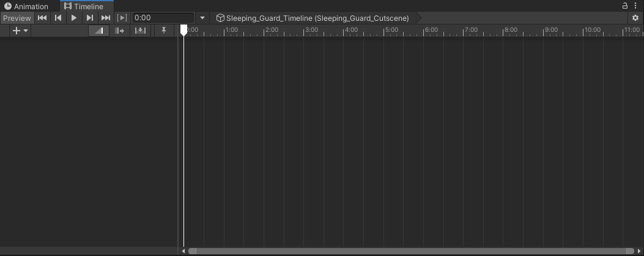Open the timeline settings gear menu
This screenshot has width=644, height=256.
635,18
